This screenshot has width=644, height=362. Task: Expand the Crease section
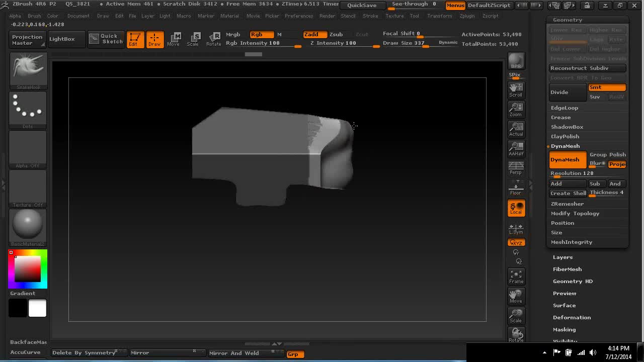click(561, 118)
